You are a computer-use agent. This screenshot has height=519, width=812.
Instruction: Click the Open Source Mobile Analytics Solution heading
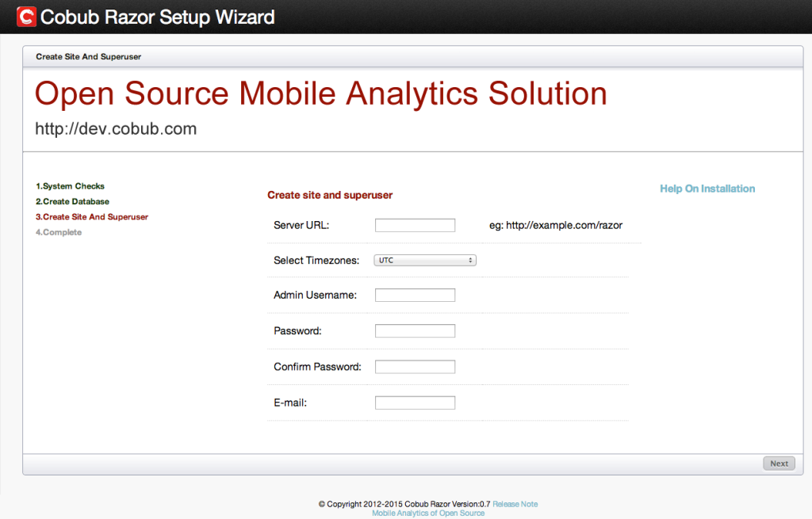(x=321, y=93)
